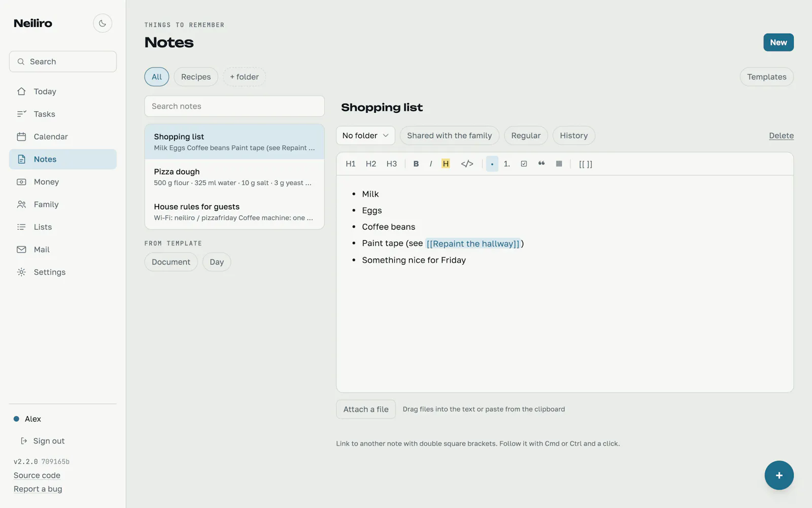Open the Today page
The image size is (812, 508).
pos(63,91)
